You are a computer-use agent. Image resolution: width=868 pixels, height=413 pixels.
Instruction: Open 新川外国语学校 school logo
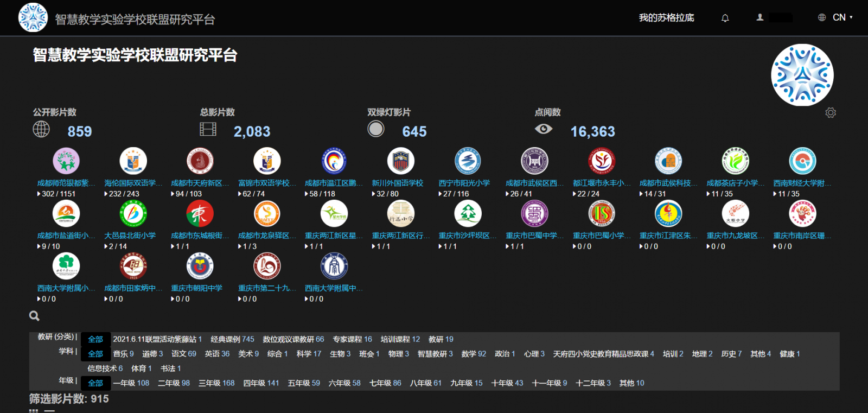(400, 161)
